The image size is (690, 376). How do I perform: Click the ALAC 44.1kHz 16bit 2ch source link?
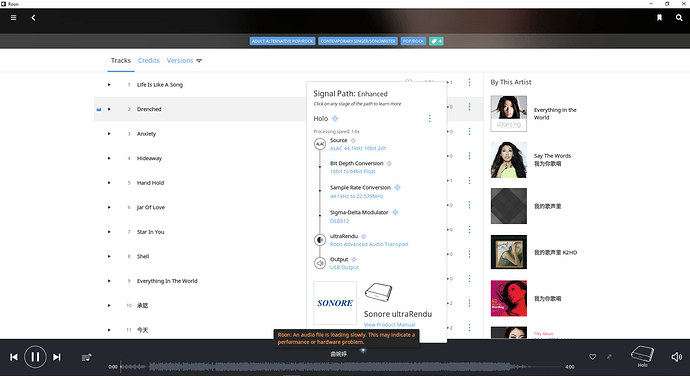[358, 148]
